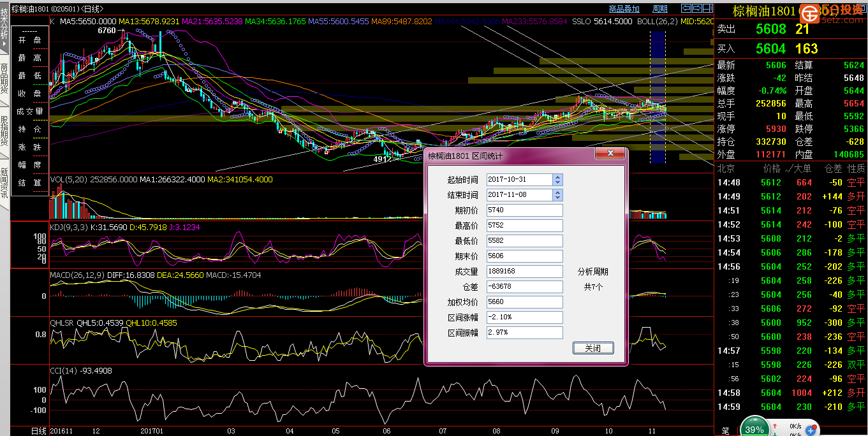Select the 14:49 trade row with +144

pos(791,196)
